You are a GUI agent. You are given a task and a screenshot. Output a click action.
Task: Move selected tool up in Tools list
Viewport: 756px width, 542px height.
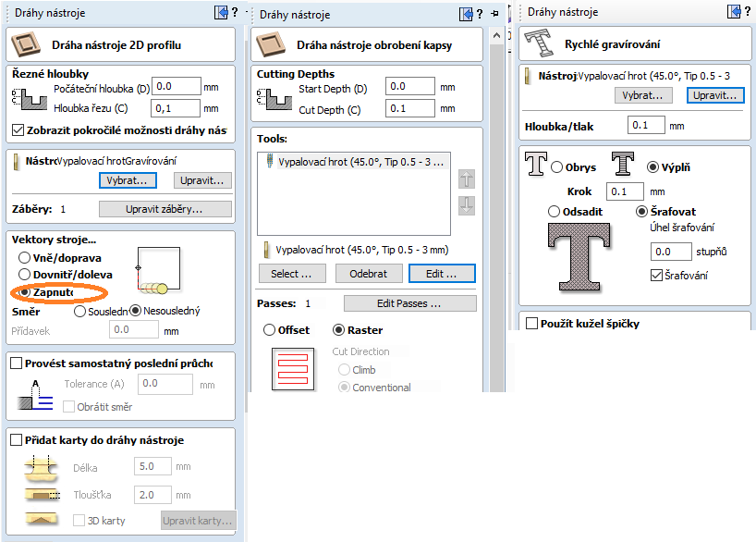coord(467,179)
